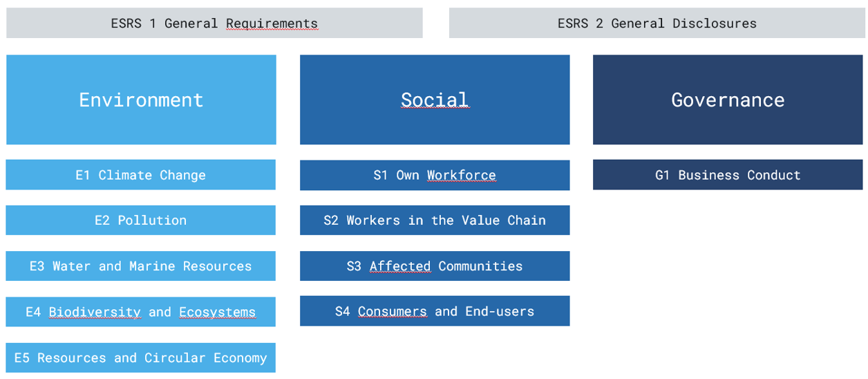Click the underlined word Consumers

[393, 312]
